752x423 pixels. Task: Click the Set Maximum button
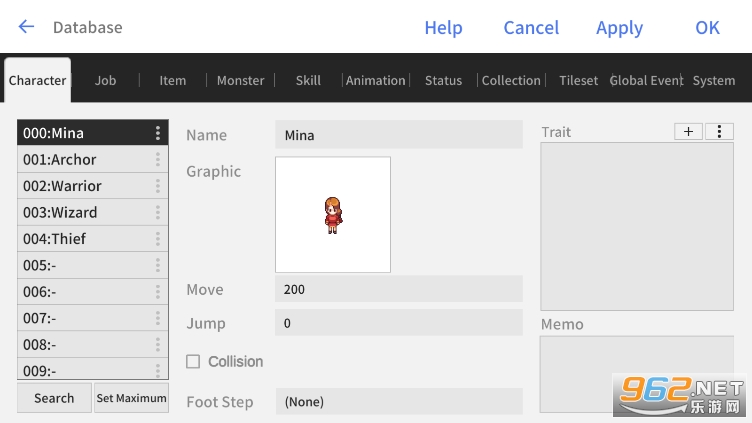tap(131, 398)
